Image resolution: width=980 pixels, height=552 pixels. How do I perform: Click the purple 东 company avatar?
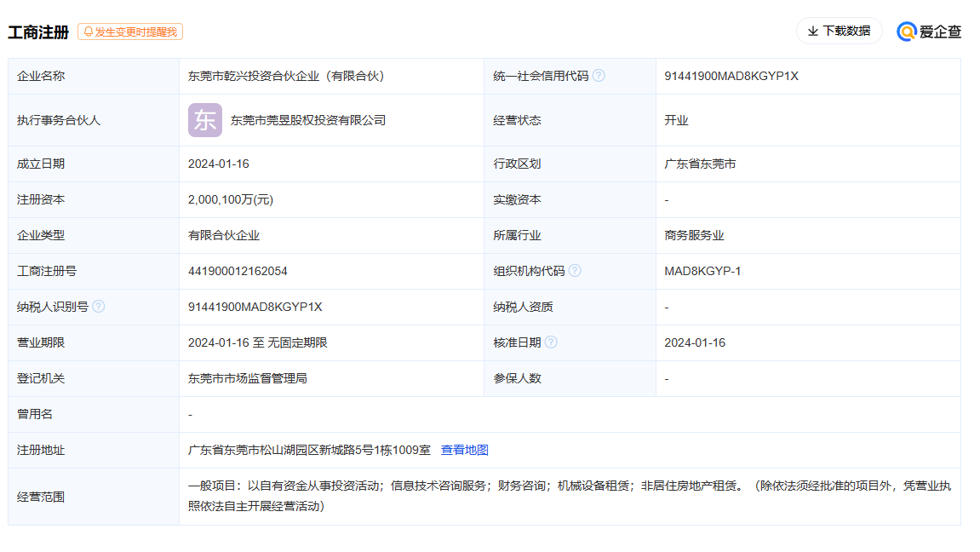pyautogui.click(x=204, y=120)
